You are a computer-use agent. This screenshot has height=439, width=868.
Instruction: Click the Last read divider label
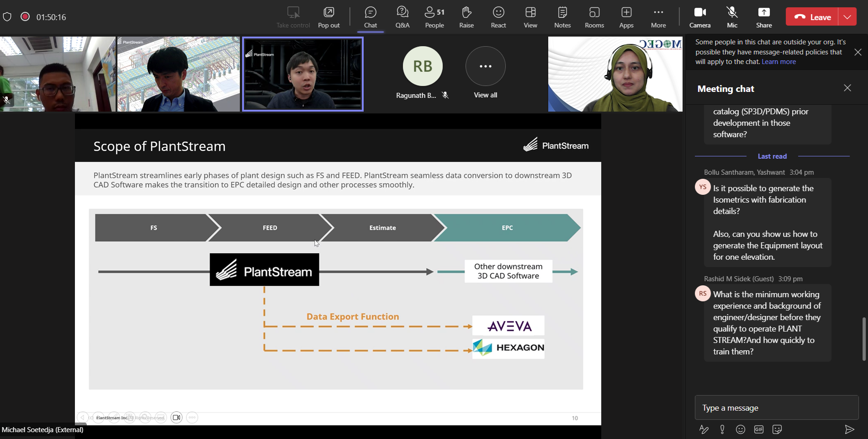[772, 156]
